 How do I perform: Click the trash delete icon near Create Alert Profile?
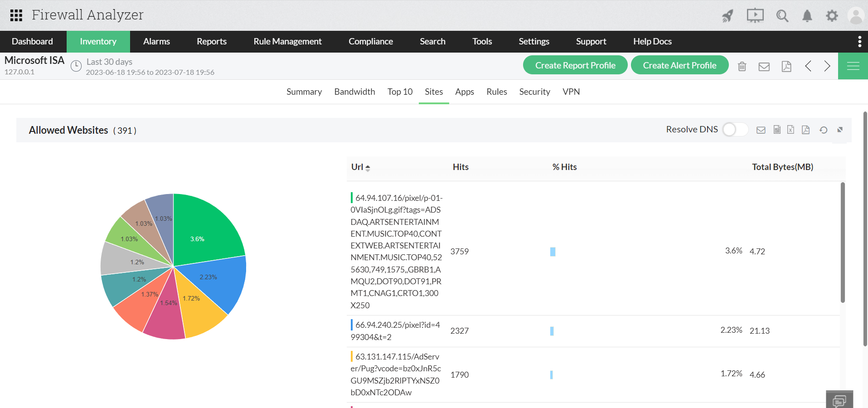pyautogui.click(x=742, y=66)
